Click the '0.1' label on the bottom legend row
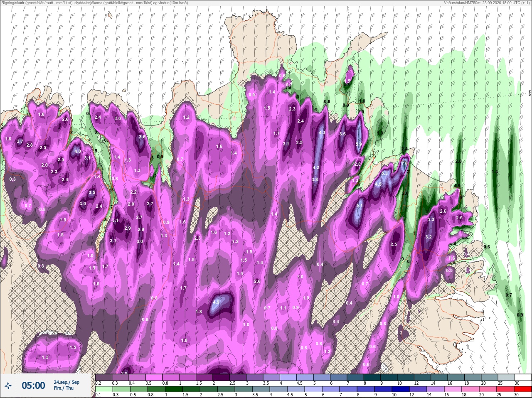The height and width of the screenshot is (398, 532). 98,395
